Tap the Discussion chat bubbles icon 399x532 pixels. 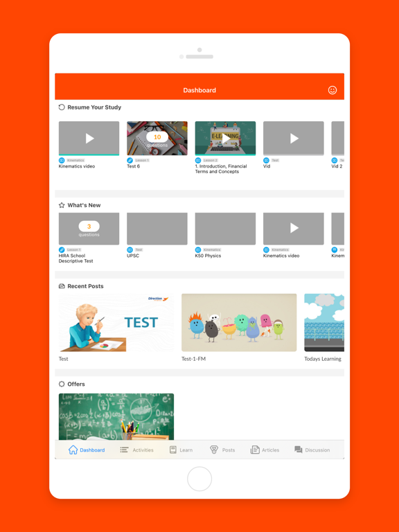[x=299, y=450]
